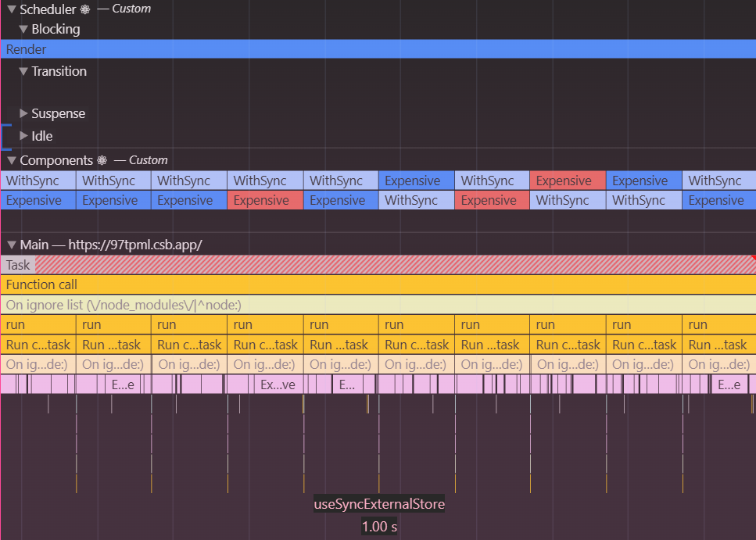Collapse the Transition lane

[23, 71]
